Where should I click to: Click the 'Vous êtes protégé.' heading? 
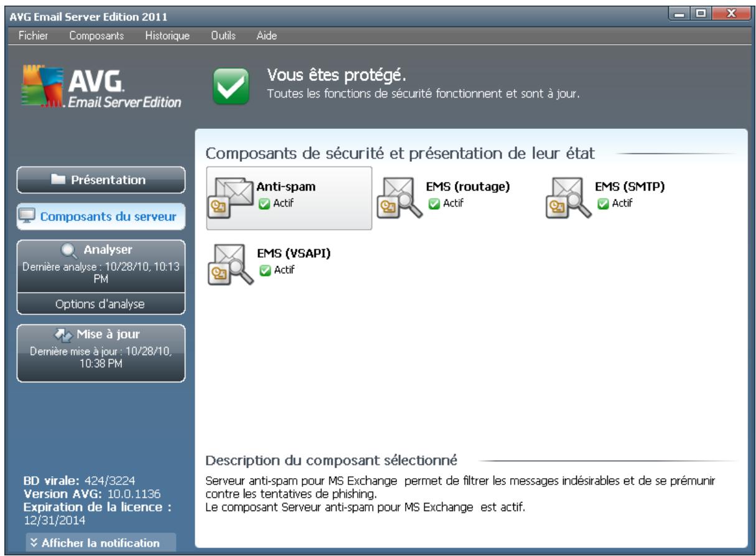point(336,76)
